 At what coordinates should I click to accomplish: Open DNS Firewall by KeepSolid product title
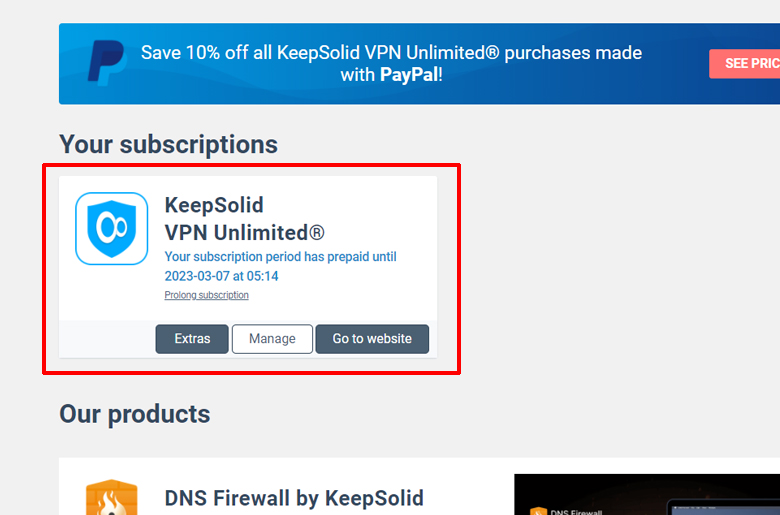(x=294, y=498)
